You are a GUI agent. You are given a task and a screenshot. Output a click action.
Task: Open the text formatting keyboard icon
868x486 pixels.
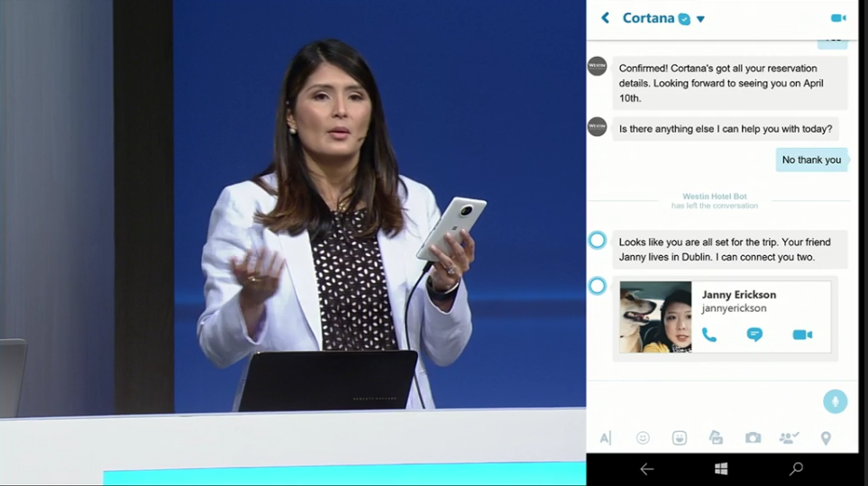point(605,438)
